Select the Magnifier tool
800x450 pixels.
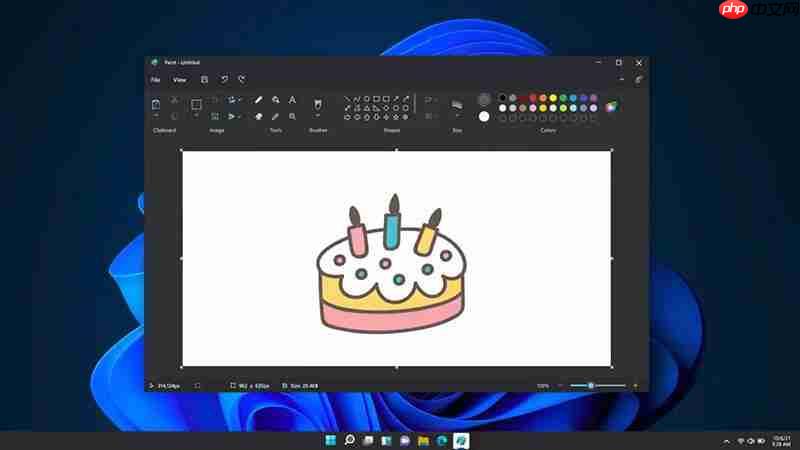point(292,117)
